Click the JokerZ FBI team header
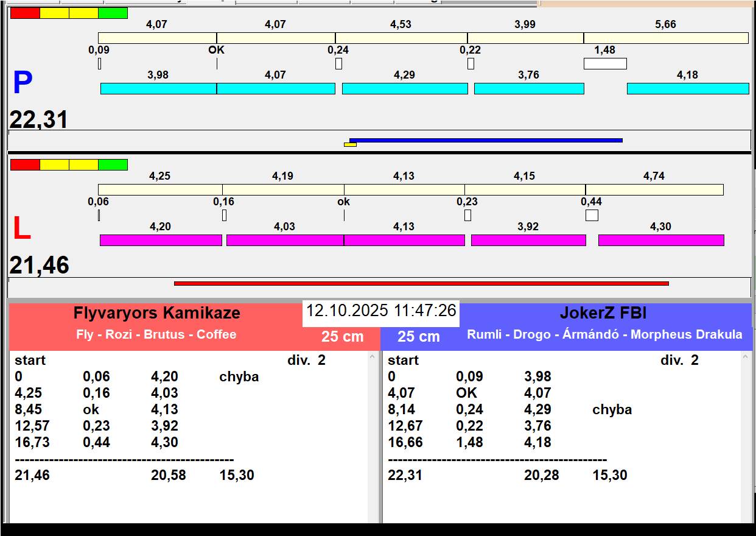 tap(603, 313)
